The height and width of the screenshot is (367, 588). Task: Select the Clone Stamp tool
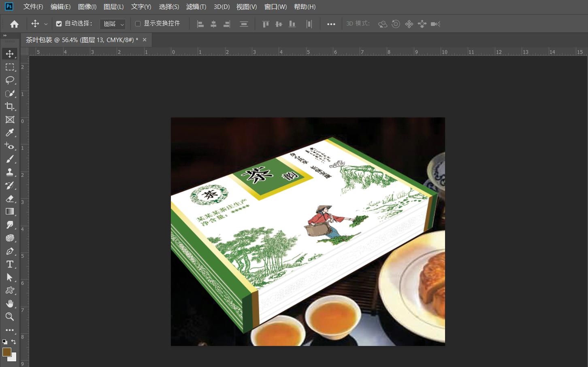pyautogui.click(x=10, y=172)
